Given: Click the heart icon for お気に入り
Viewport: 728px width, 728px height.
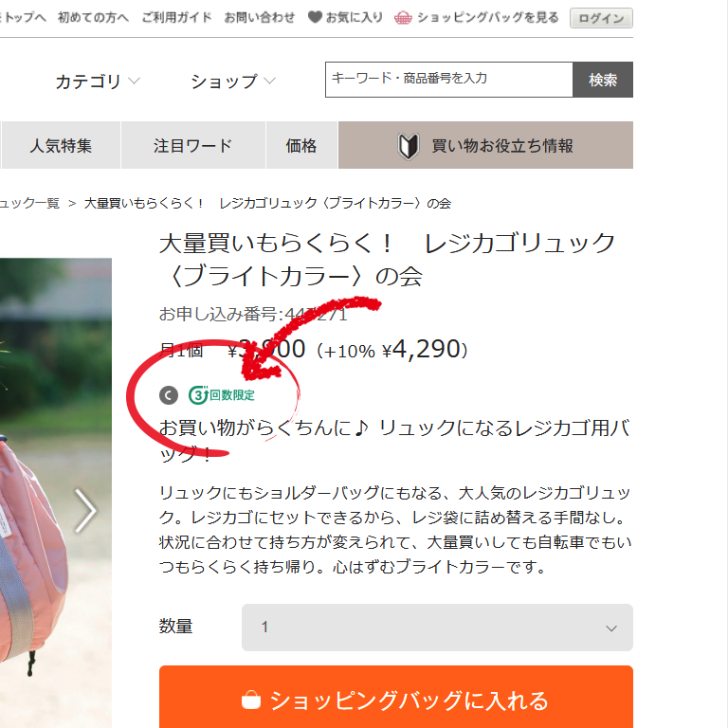Looking at the screenshot, I should (x=315, y=18).
